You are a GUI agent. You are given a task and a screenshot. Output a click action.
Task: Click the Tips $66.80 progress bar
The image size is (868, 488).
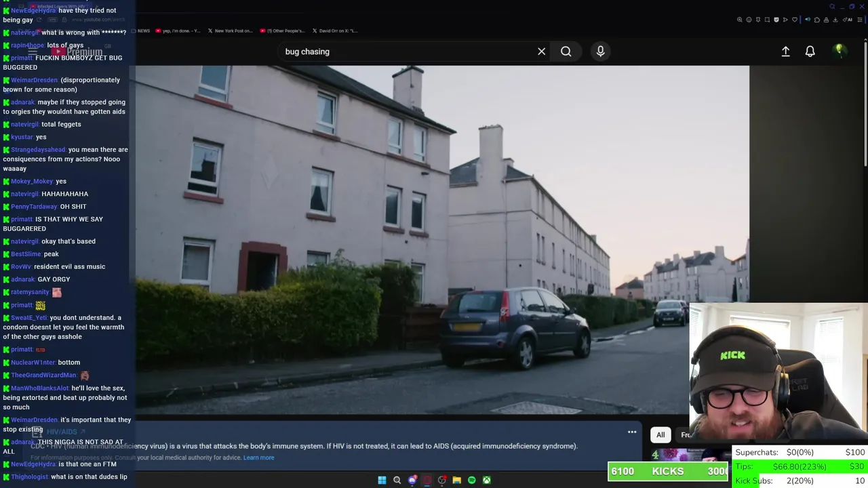(800, 466)
